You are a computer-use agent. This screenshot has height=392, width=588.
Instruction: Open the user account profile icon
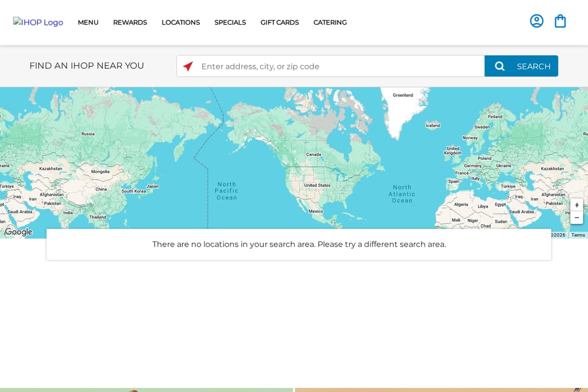pyautogui.click(x=537, y=21)
